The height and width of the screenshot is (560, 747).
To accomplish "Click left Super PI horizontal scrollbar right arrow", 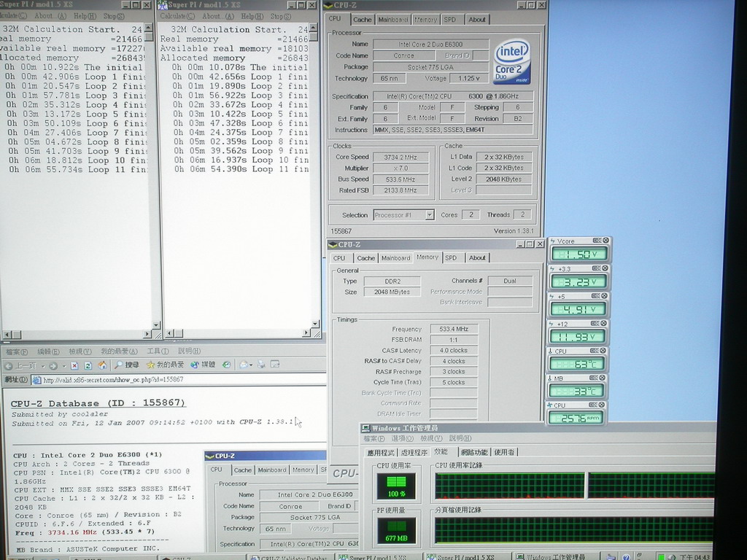I will pos(147,334).
